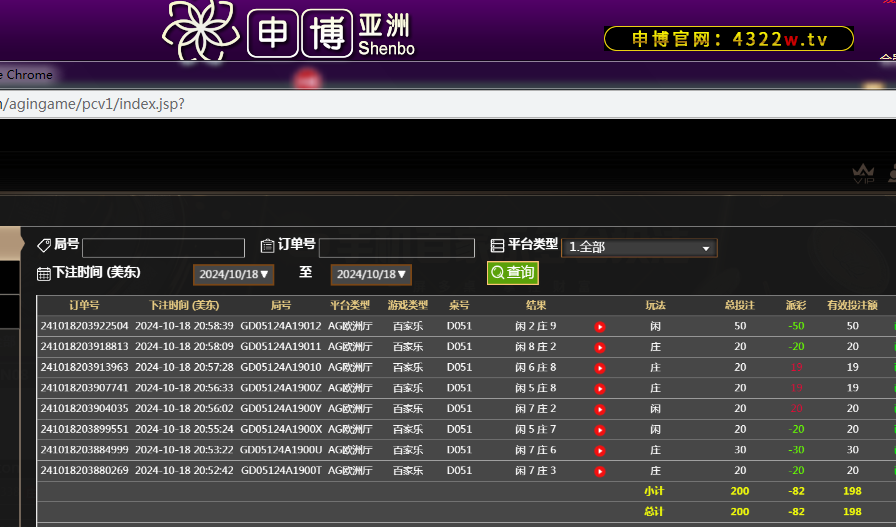Click the 下注时间 (美东) column header
896x527 pixels.
[x=184, y=305]
